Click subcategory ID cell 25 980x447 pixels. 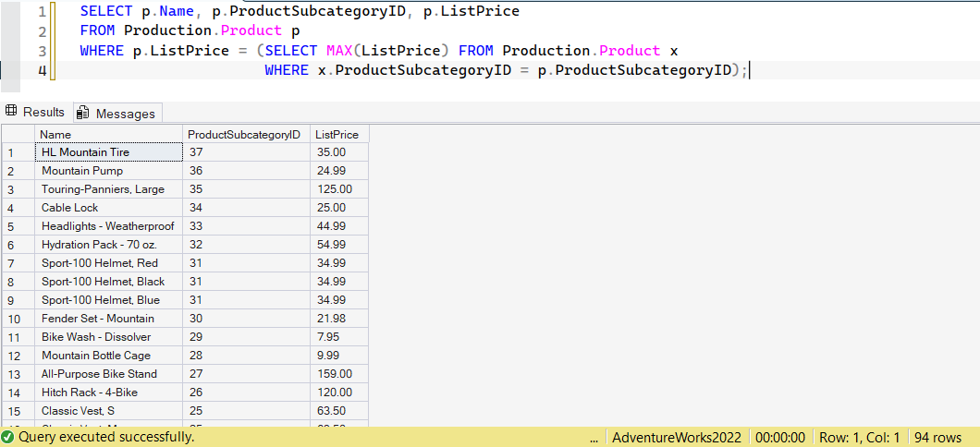coord(246,411)
